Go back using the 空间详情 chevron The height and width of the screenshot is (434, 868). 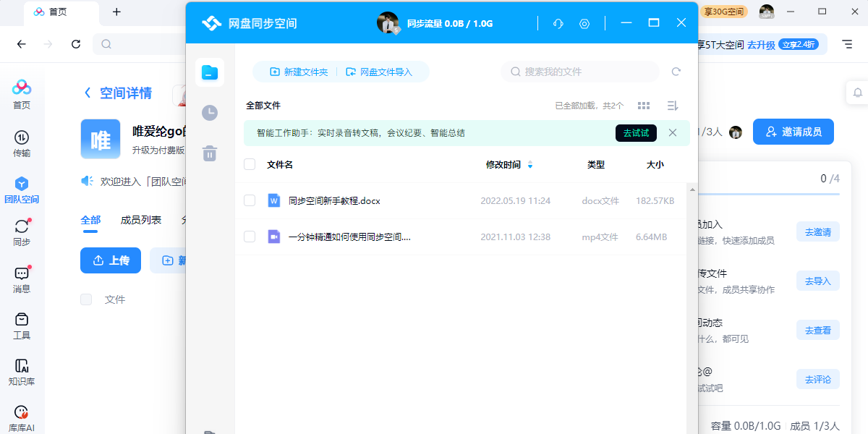point(88,93)
